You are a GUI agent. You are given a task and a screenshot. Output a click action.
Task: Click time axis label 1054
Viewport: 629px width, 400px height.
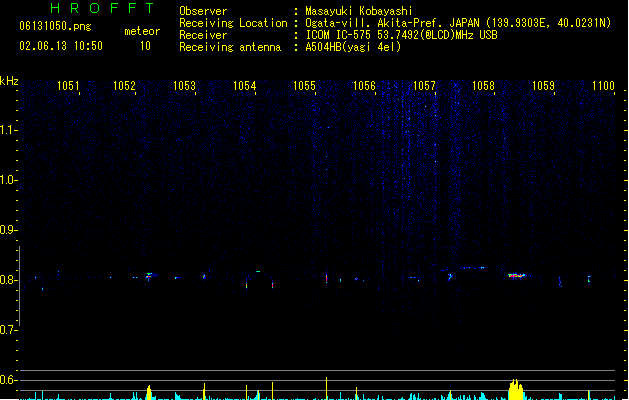(244, 86)
